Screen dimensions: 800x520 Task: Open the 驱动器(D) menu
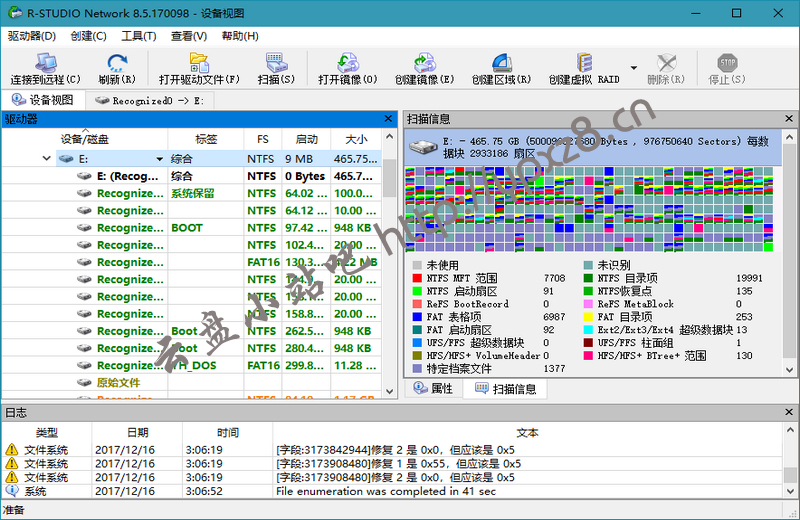[x=32, y=36]
